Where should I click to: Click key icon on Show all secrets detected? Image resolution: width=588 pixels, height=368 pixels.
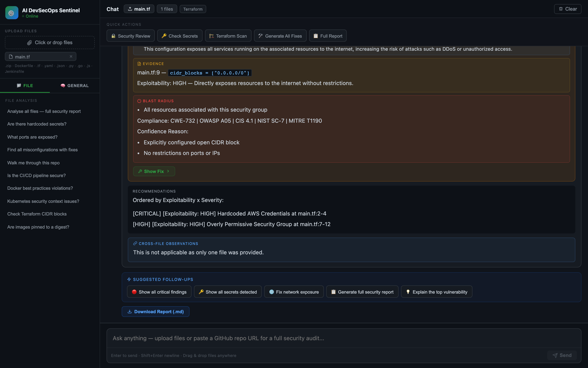tap(201, 292)
